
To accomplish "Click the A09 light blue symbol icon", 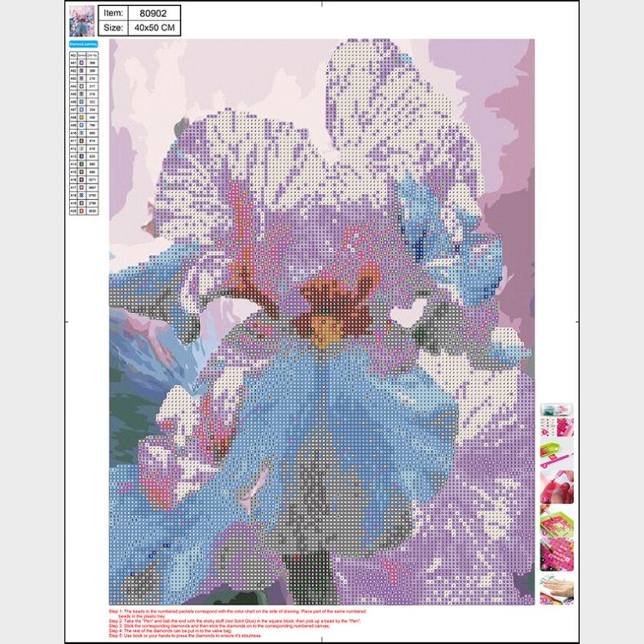I will point(82,126).
